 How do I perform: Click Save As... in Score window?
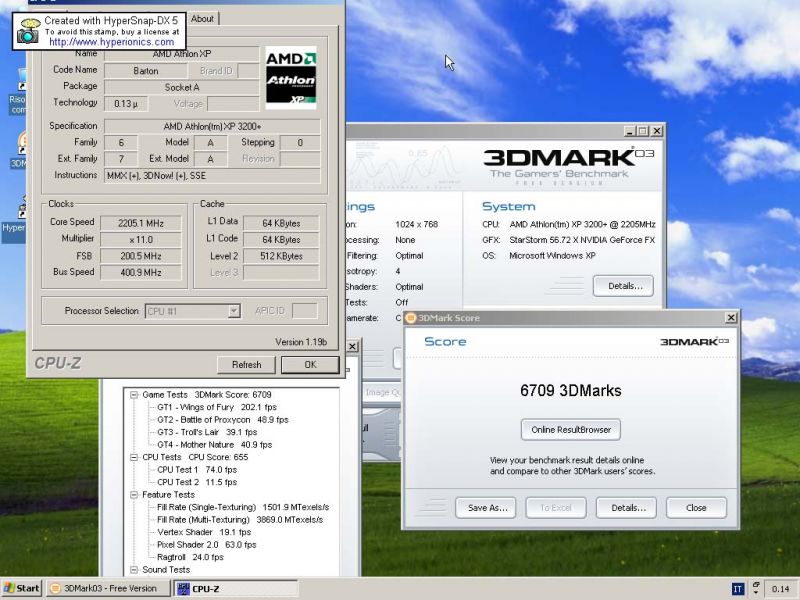coord(485,508)
